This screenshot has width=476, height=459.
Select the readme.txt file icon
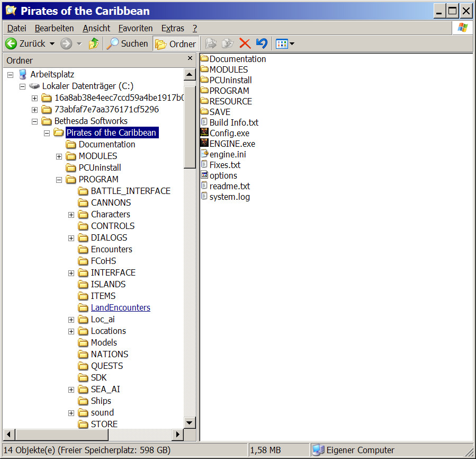[204, 186]
